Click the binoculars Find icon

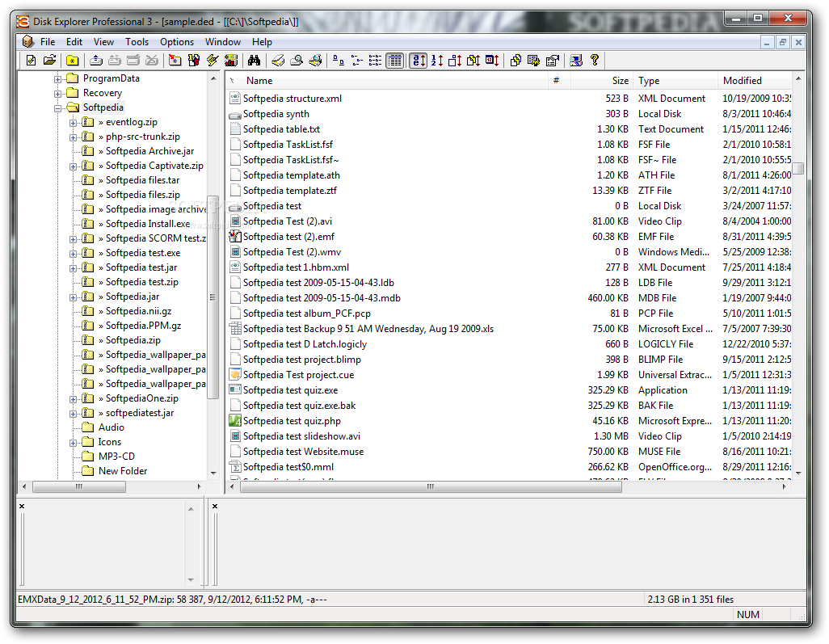click(254, 61)
